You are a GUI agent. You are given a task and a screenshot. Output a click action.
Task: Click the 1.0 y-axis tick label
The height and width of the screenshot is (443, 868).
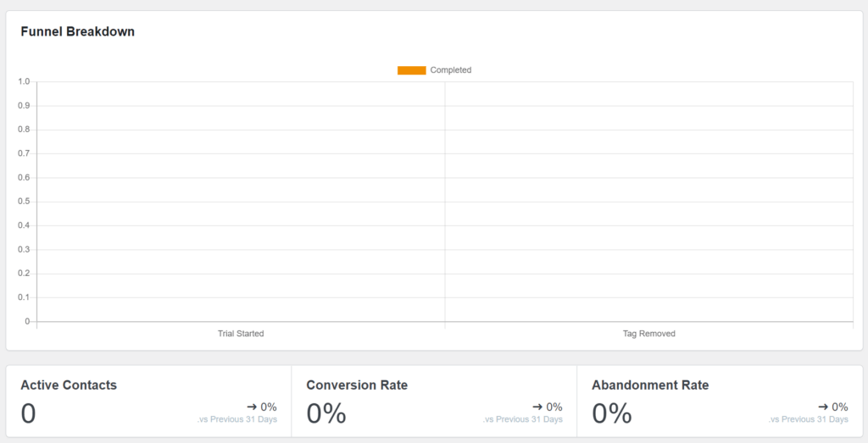(24, 81)
